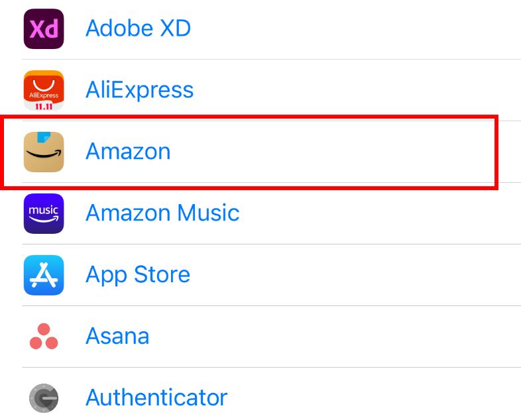The height and width of the screenshot is (420, 521).
Task: Open the Asana text label
Action: click(x=117, y=337)
